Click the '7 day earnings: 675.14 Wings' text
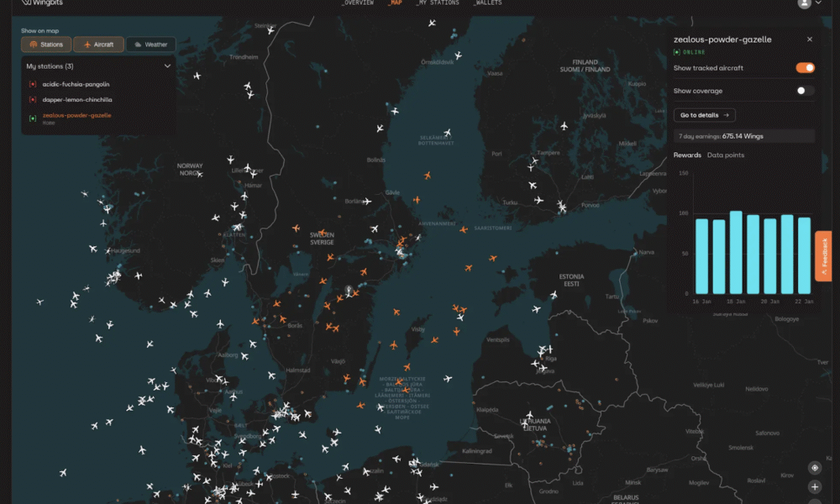Image resolution: width=840 pixels, height=504 pixels. tap(721, 136)
